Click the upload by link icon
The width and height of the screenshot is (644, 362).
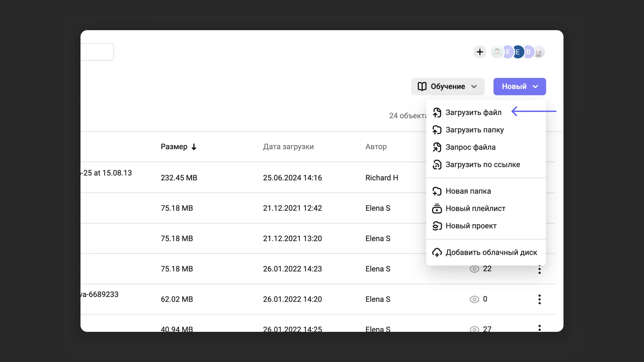(x=437, y=165)
